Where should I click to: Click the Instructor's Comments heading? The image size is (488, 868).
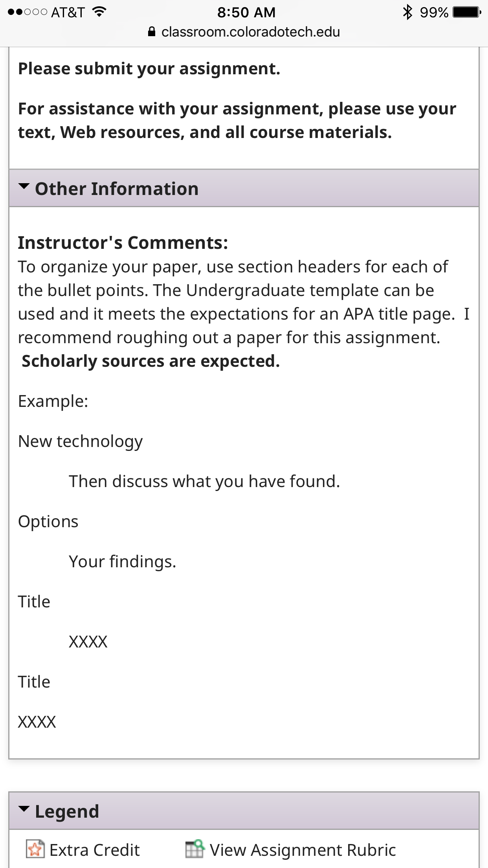click(x=123, y=243)
